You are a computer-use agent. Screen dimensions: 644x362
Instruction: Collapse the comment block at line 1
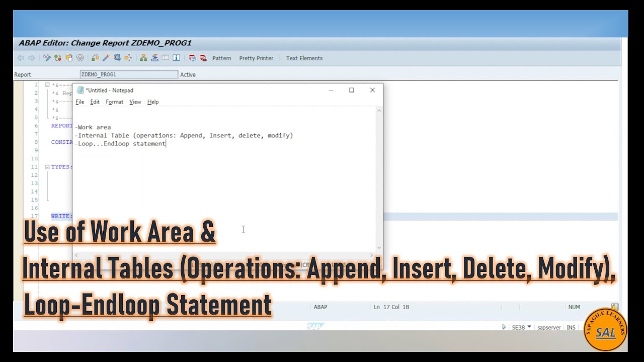point(47,84)
